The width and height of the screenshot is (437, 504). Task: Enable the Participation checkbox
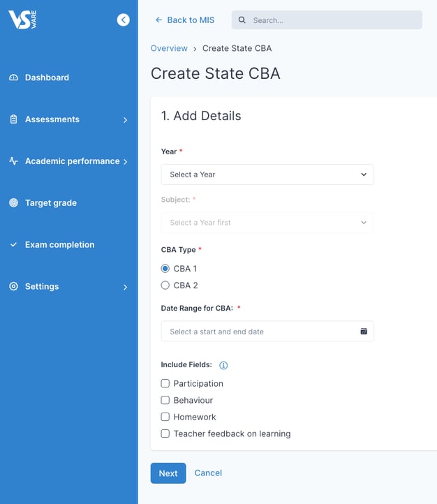pyautogui.click(x=165, y=383)
